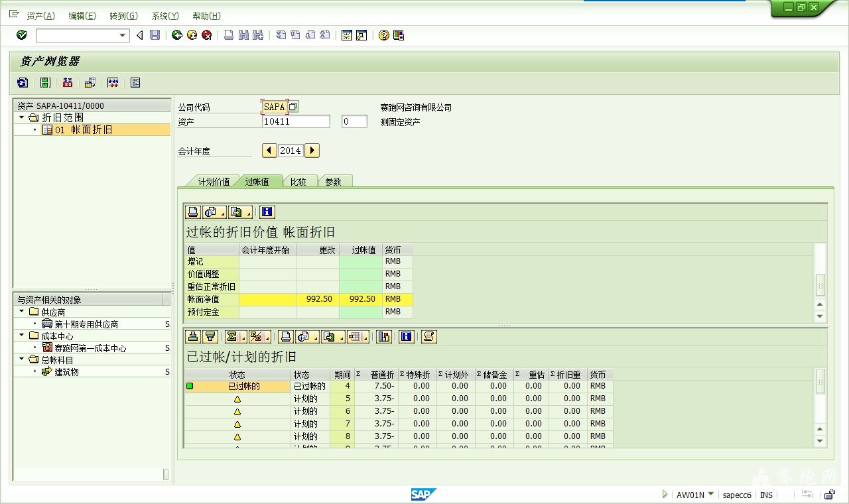Collapse the 成本中心 folder
This screenshot has height=504, width=849.
click(x=22, y=336)
